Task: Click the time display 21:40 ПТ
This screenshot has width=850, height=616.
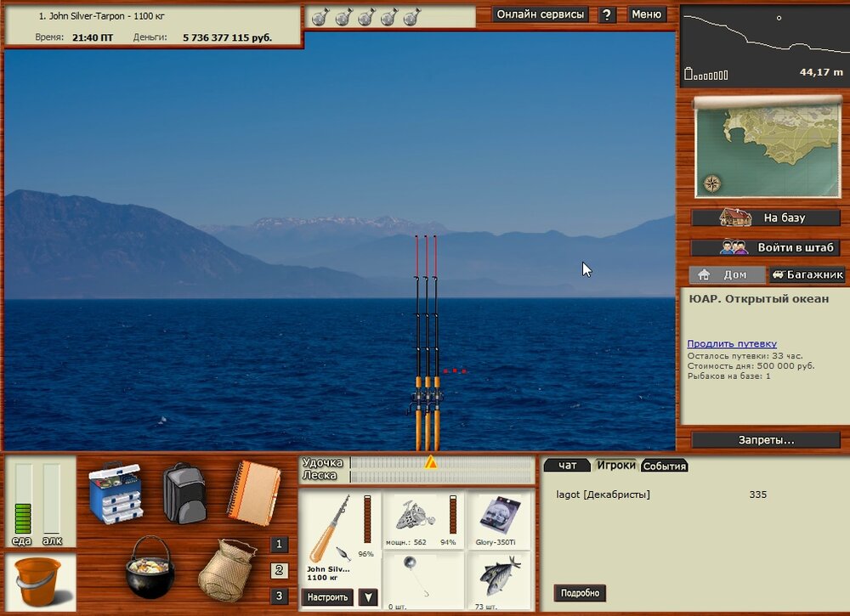Action: 93,37
